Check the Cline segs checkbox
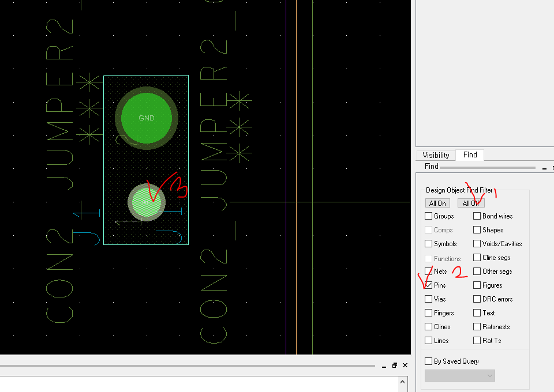 (x=477, y=258)
